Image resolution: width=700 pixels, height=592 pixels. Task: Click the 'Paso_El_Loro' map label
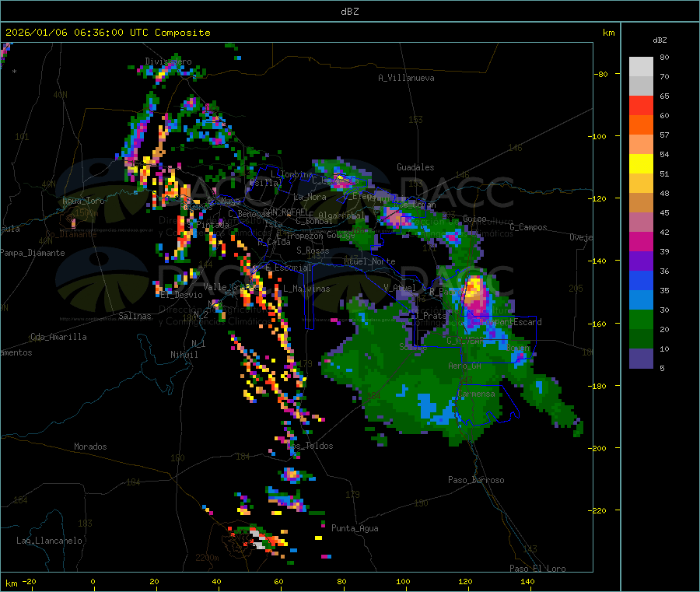pyautogui.click(x=538, y=569)
